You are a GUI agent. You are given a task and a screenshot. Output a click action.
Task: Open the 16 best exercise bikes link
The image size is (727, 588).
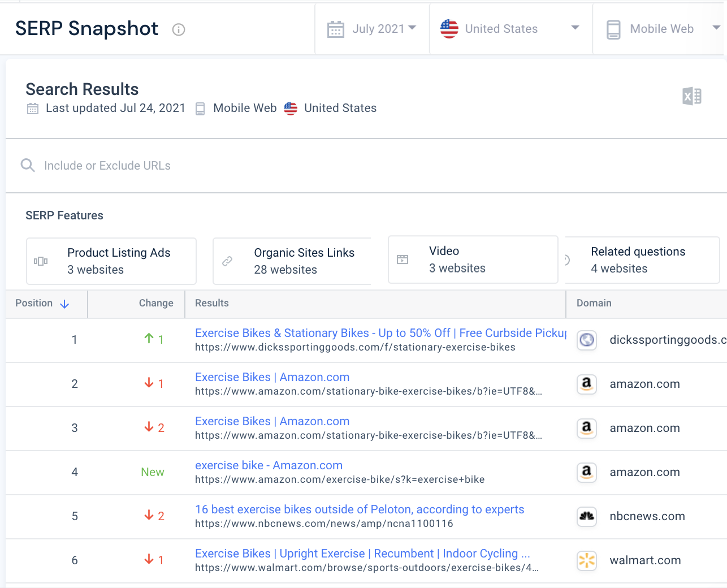(x=360, y=509)
